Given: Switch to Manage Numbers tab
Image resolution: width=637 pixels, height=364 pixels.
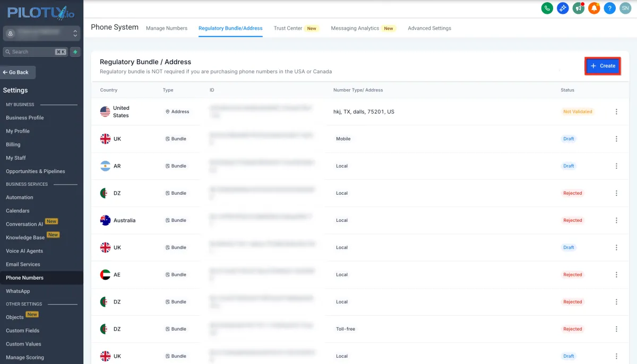Looking at the screenshot, I should [x=167, y=28].
